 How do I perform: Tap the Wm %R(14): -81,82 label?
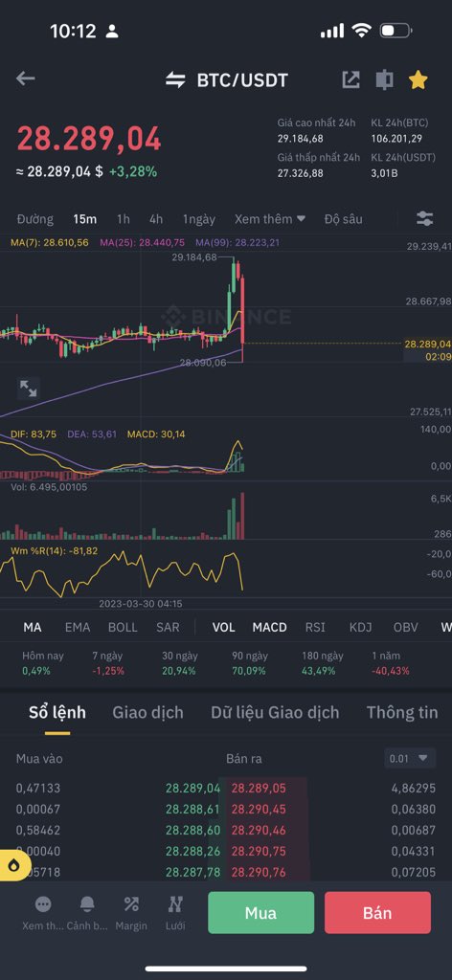pos(55,550)
